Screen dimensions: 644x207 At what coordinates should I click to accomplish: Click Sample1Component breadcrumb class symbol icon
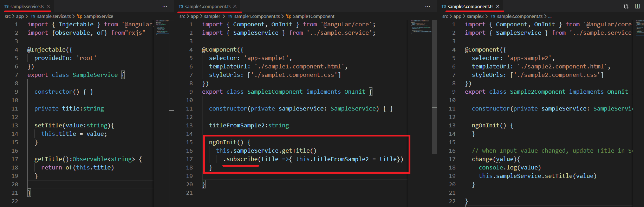coord(288,16)
